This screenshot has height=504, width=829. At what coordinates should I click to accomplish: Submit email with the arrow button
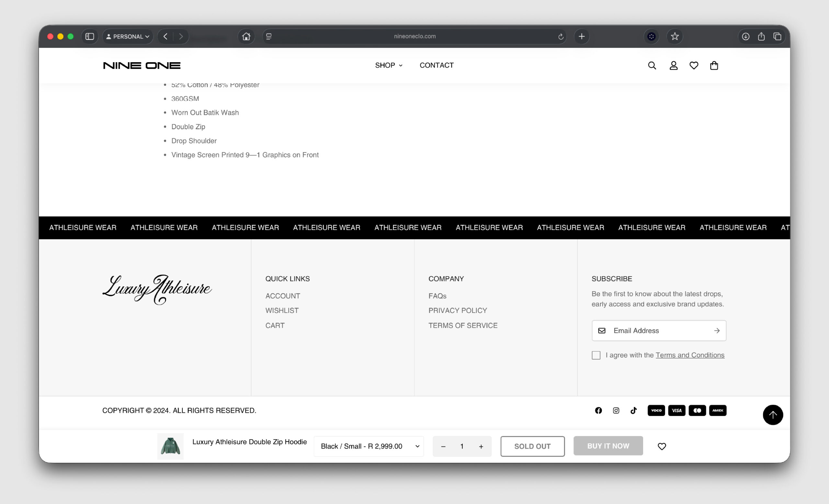point(717,331)
